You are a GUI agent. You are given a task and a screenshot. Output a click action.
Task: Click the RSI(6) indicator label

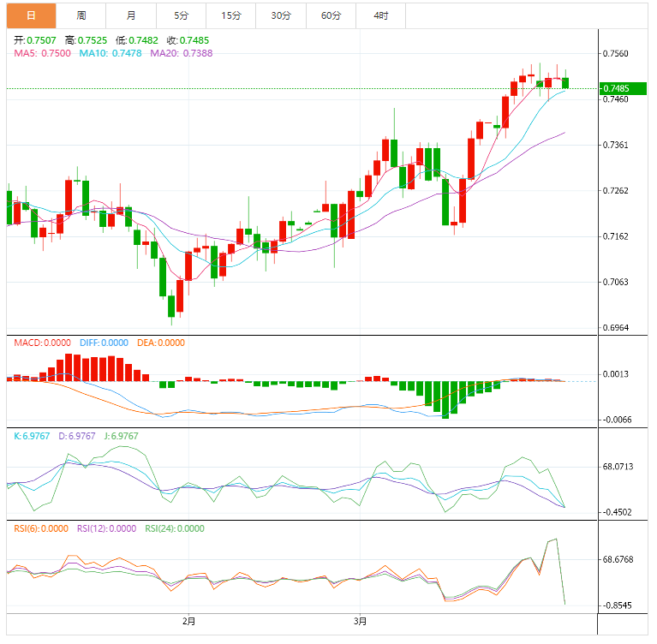41,528
